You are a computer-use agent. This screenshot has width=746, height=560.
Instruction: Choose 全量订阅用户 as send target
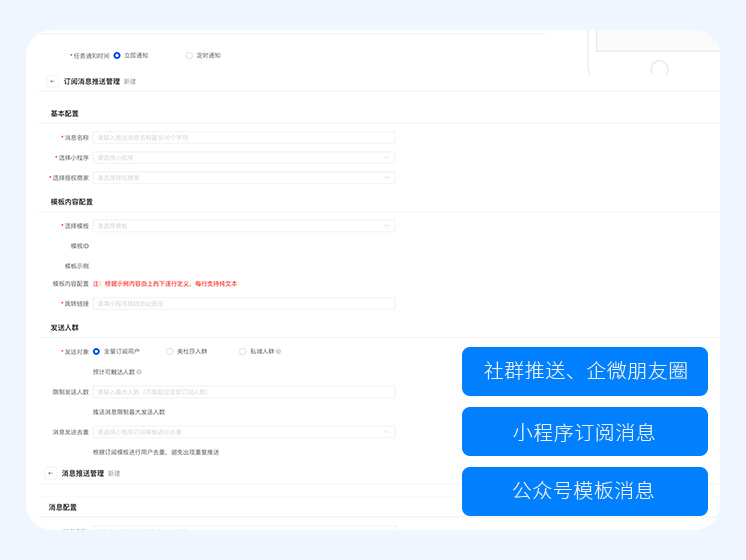click(x=97, y=352)
